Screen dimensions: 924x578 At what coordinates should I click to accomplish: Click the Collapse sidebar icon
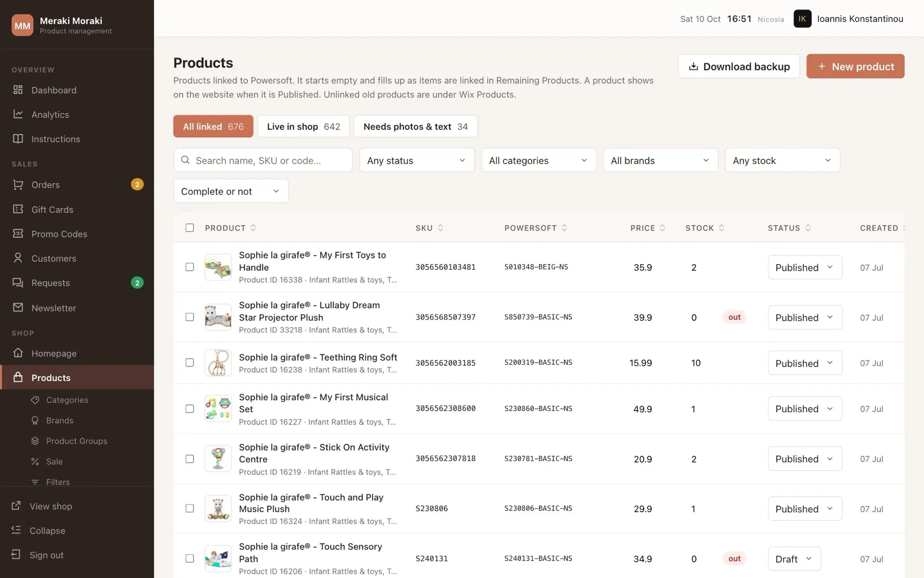click(16, 530)
